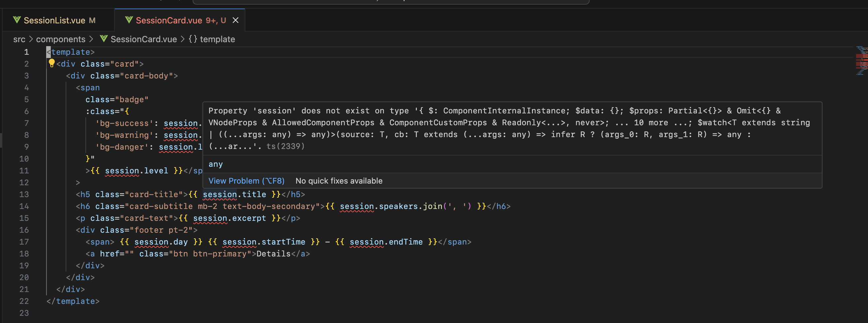Click 'No quick fixes available' text
Image resolution: width=868 pixels, height=323 pixels.
[339, 181]
